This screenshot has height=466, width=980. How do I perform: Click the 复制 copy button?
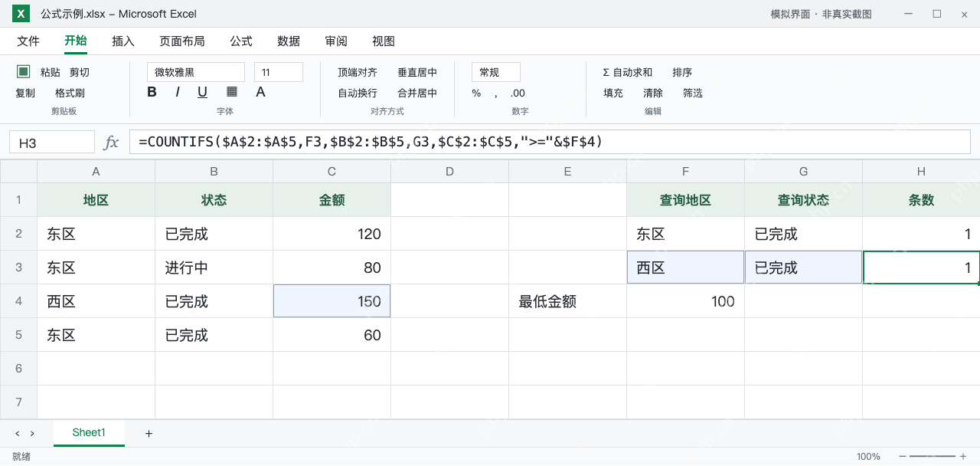pos(25,93)
